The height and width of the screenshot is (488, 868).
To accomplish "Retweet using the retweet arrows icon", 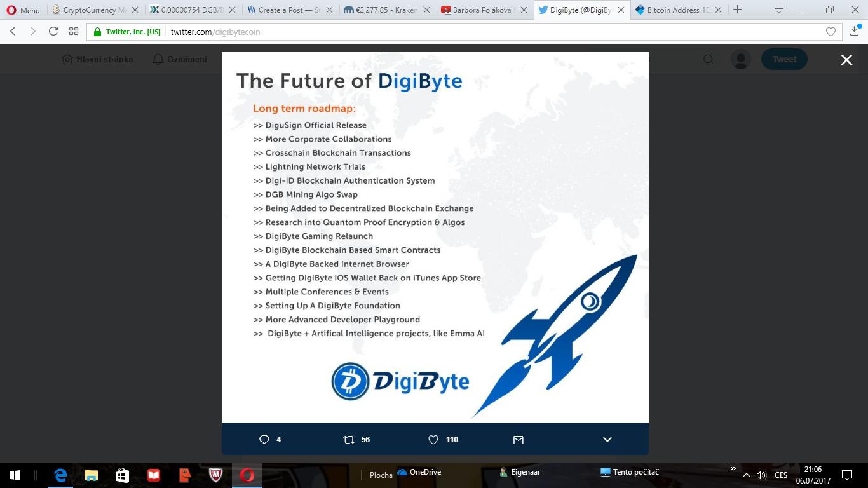I will (349, 439).
